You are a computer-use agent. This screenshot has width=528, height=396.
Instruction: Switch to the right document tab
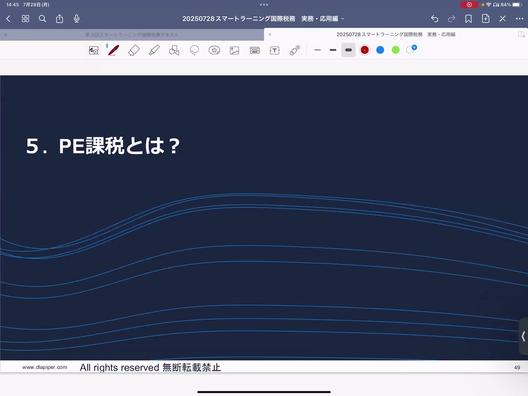click(396, 34)
